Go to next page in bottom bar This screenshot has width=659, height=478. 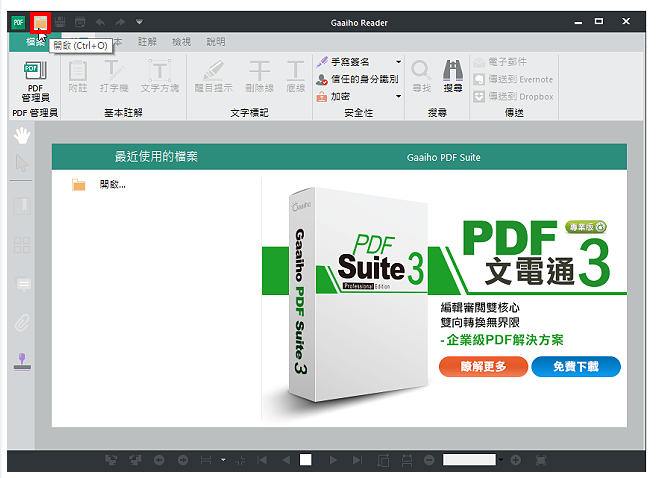333,460
